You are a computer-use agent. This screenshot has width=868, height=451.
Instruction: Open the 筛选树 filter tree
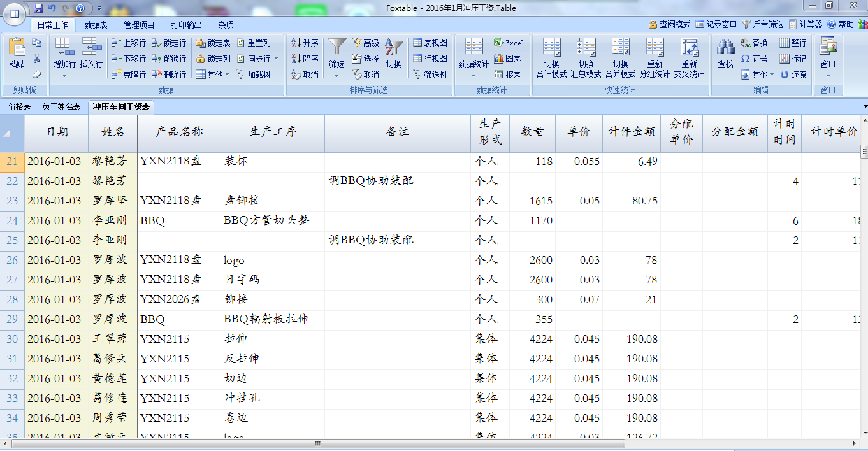coord(430,75)
